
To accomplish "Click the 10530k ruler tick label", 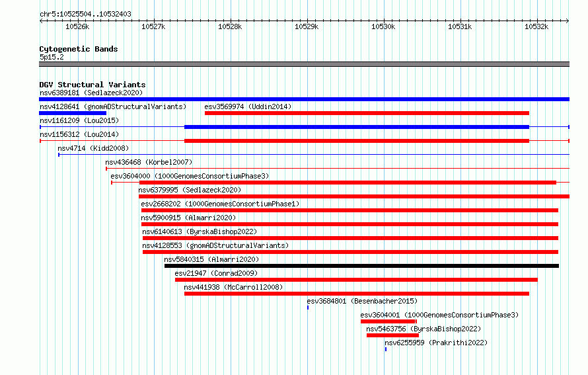I will (x=383, y=26).
